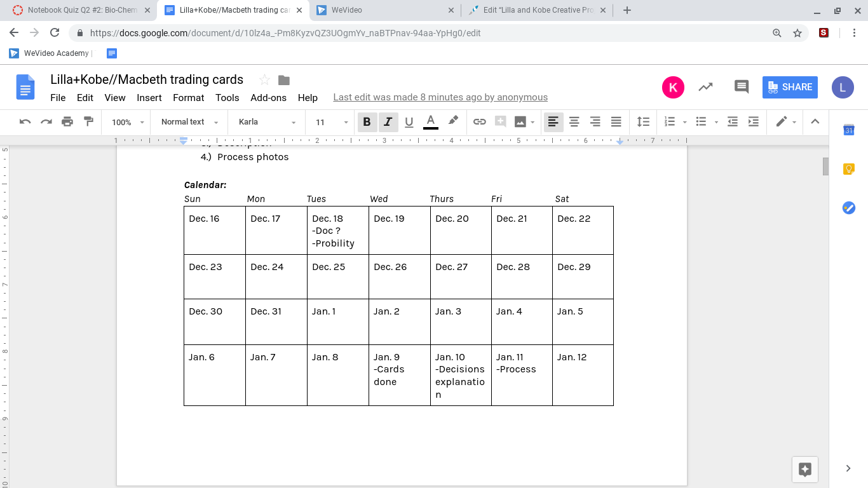
Task: Toggle Underline formatting
Action: click(x=409, y=122)
